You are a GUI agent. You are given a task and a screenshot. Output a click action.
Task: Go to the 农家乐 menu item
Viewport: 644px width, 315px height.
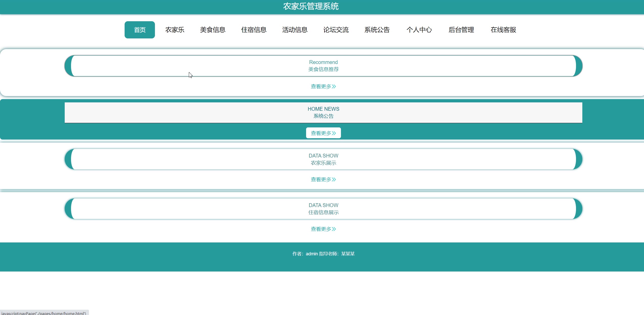[x=175, y=30]
